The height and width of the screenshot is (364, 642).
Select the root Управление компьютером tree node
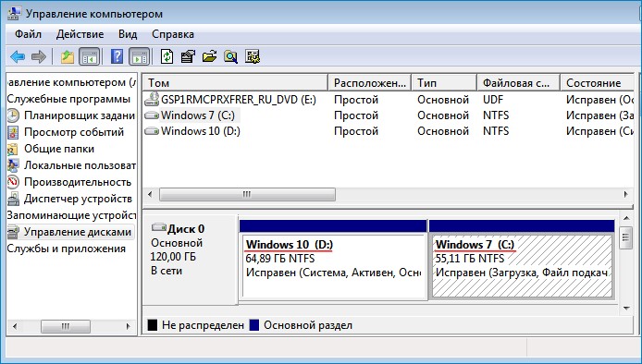click(71, 82)
